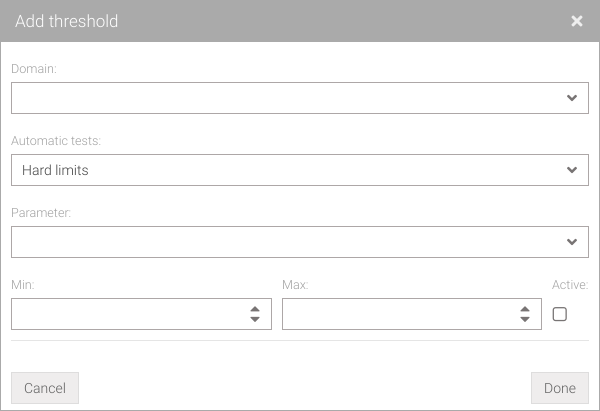Click the Active: label text

pyautogui.click(x=570, y=285)
